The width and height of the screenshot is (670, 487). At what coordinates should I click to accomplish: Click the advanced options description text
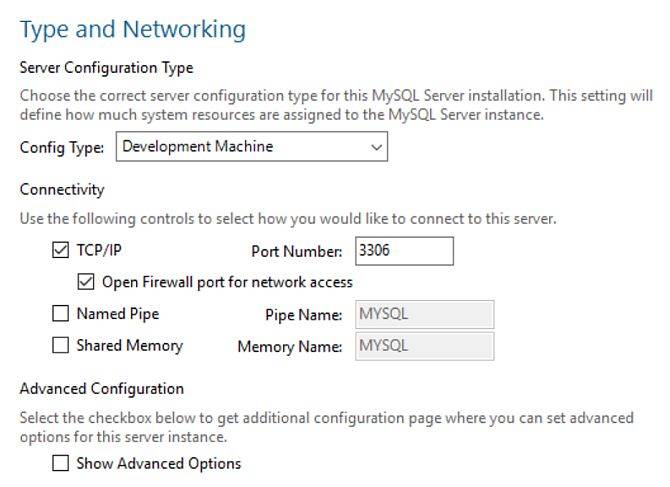326,426
